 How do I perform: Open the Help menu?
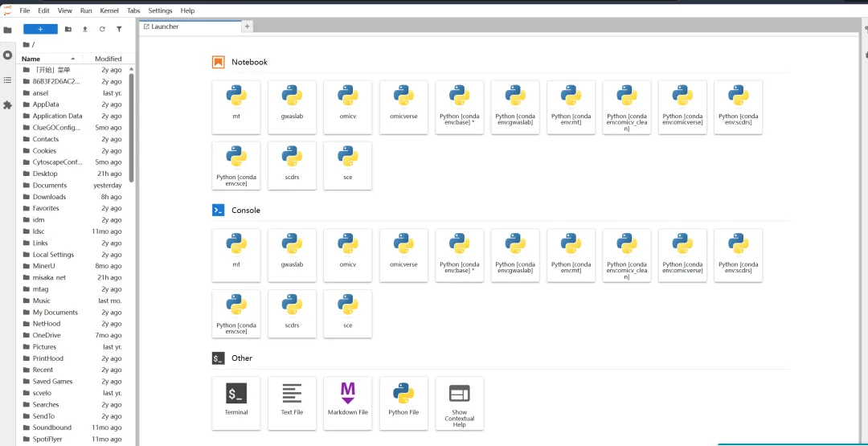(187, 10)
